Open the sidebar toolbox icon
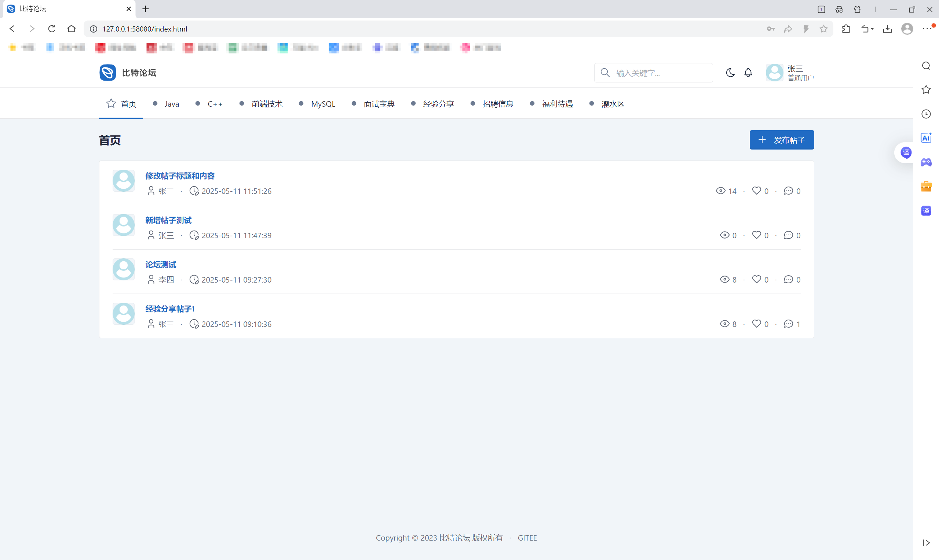Screen dimensions: 939x560 click(926, 187)
